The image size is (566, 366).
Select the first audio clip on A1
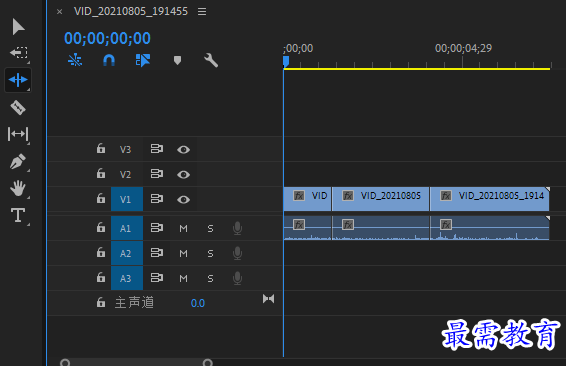307,228
